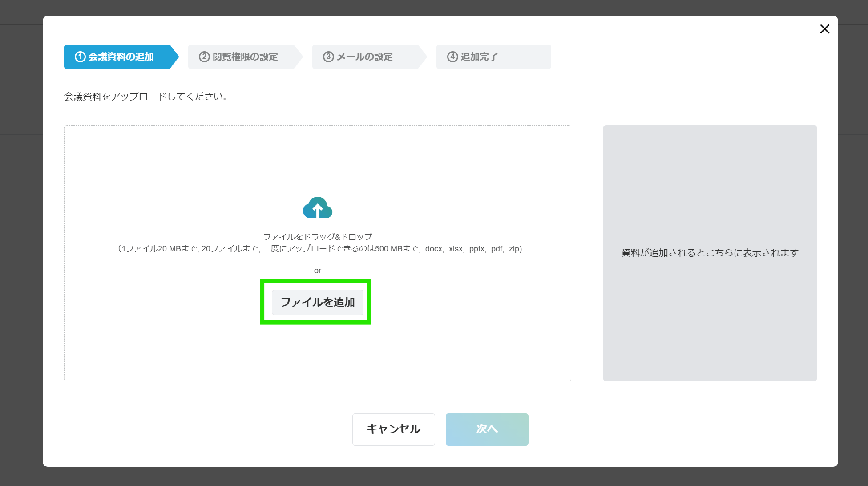Viewport: 868px width, 486px height.
Task: Click the 次へ button
Action: pyautogui.click(x=487, y=429)
